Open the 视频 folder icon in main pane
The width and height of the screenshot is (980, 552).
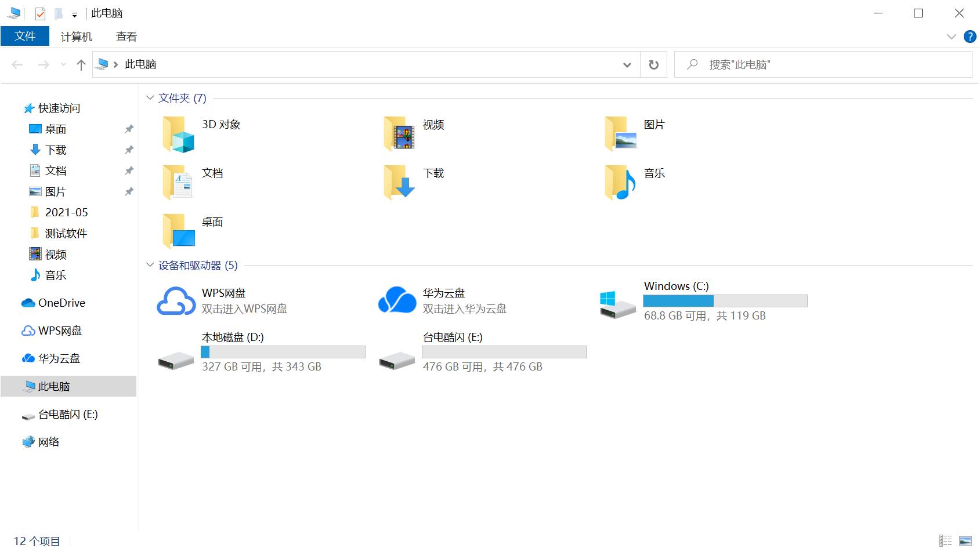coord(399,134)
